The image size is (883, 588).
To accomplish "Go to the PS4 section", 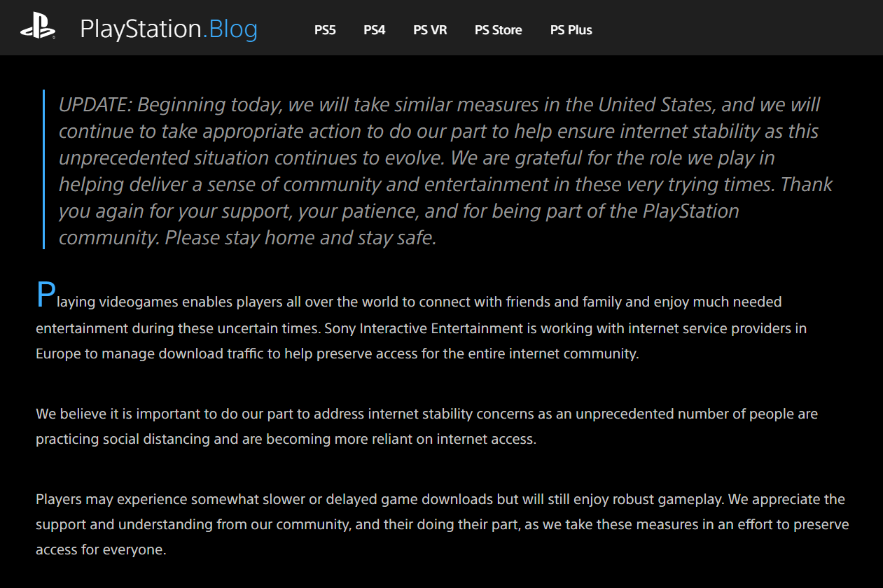I will coord(375,30).
